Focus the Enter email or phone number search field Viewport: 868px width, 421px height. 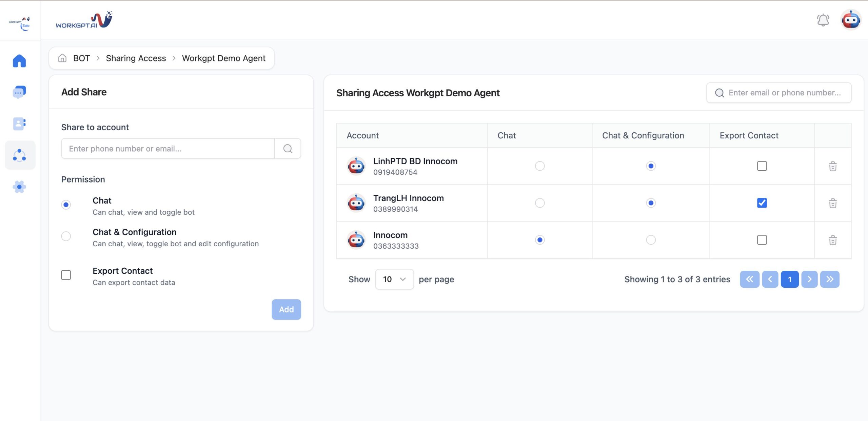tap(784, 93)
